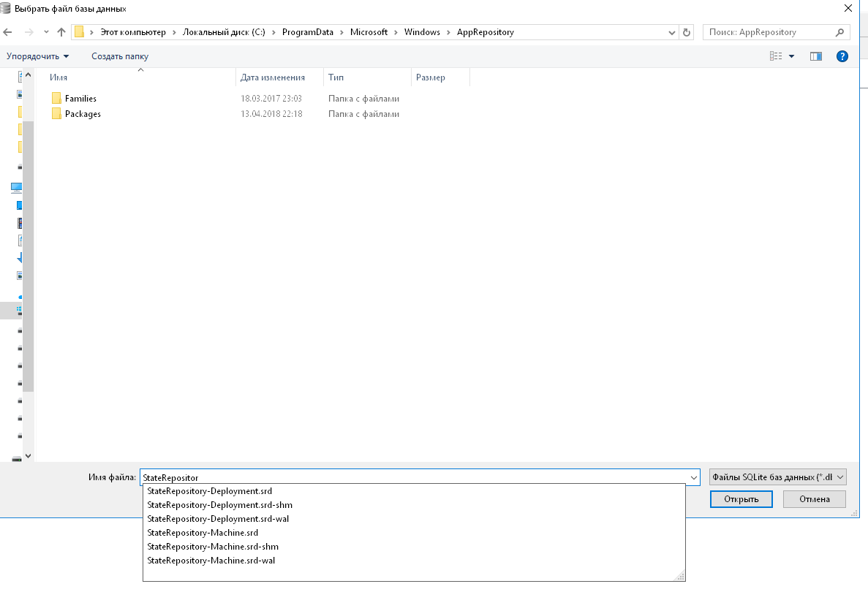The width and height of the screenshot is (868, 592).
Task: Open the address bar history dropdown
Action: [671, 33]
